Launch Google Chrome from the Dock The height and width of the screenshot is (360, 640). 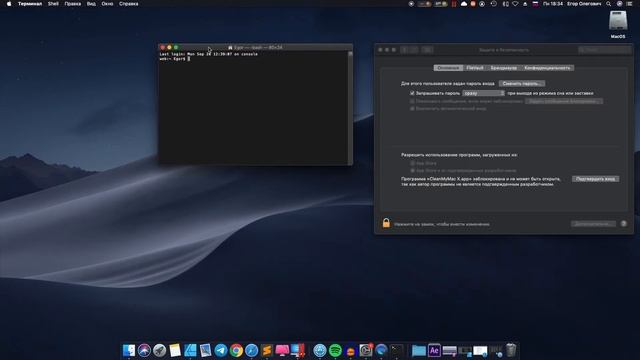pyautogui.click(x=236, y=350)
